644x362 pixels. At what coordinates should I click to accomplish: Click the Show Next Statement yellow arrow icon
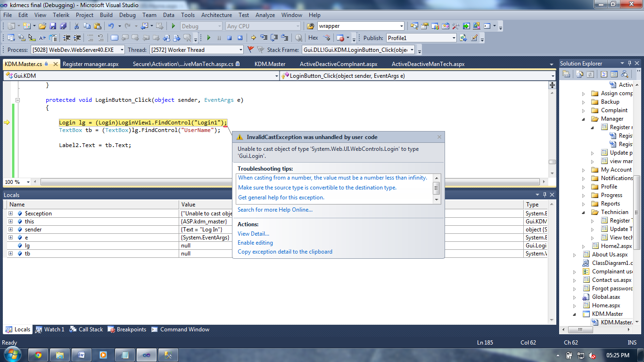pos(254,38)
